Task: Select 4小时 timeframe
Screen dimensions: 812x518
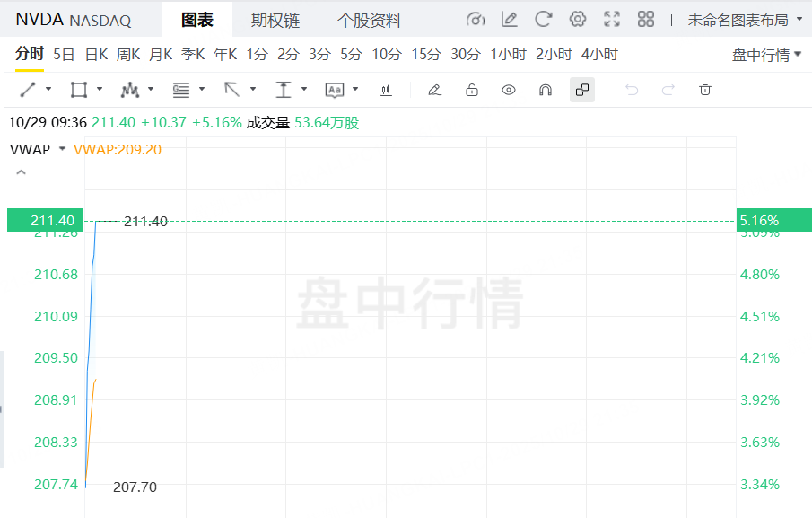Action: pos(599,54)
